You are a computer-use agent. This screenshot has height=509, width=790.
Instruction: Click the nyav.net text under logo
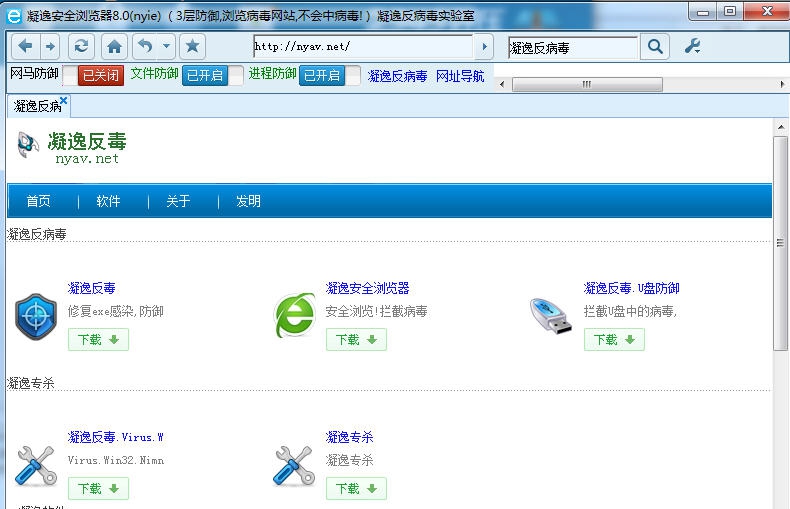point(87,159)
